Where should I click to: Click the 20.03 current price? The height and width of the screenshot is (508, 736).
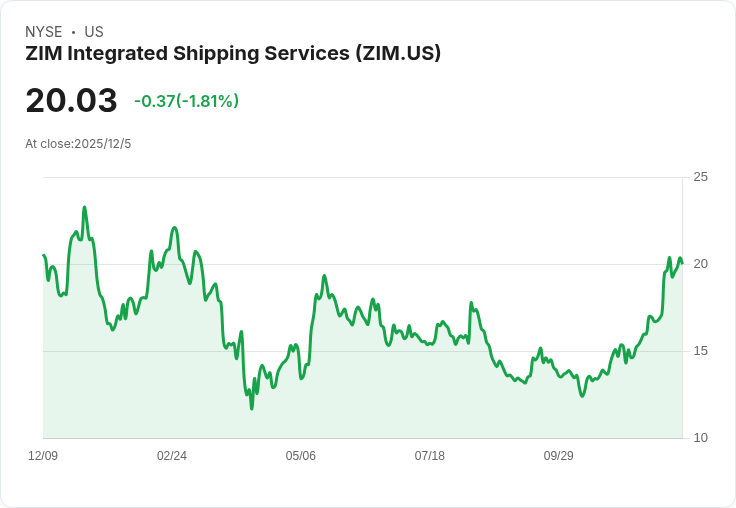point(71,100)
